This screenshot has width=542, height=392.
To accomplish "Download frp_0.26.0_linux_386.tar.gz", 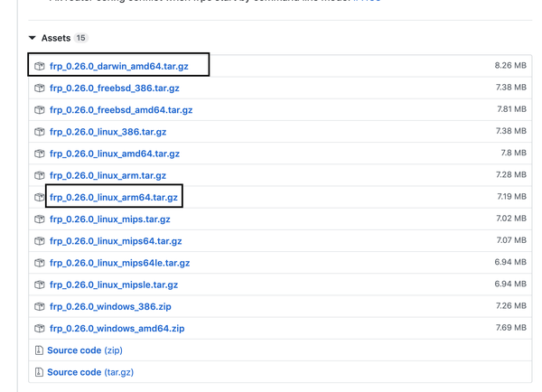I will coord(107,132).
